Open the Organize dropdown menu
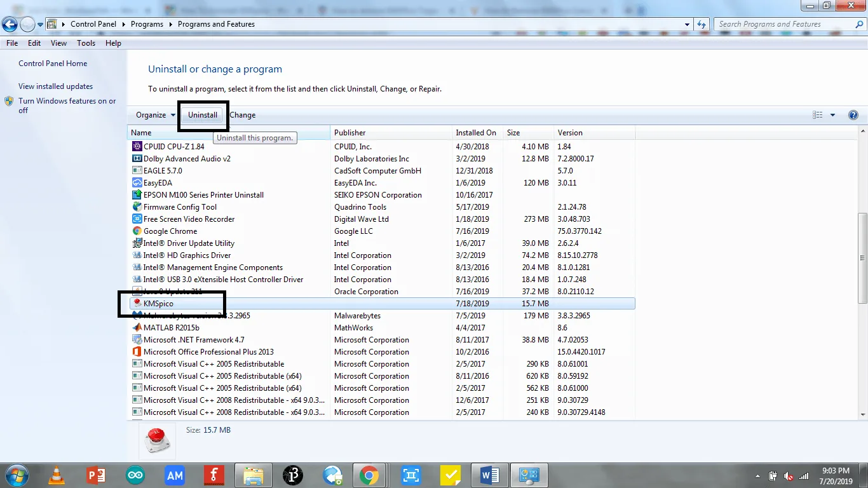Image resolution: width=868 pixels, height=488 pixels. [x=155, y=115]
